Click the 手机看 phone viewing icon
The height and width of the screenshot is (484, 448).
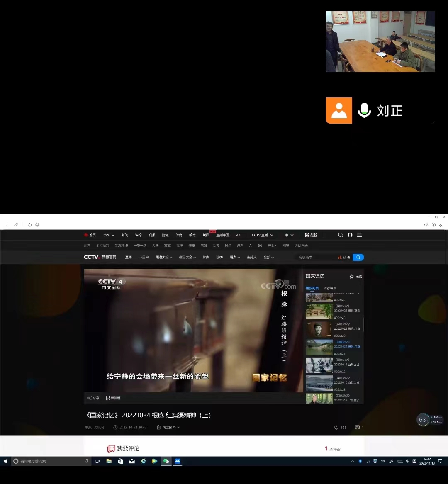[x=108, y=398]
